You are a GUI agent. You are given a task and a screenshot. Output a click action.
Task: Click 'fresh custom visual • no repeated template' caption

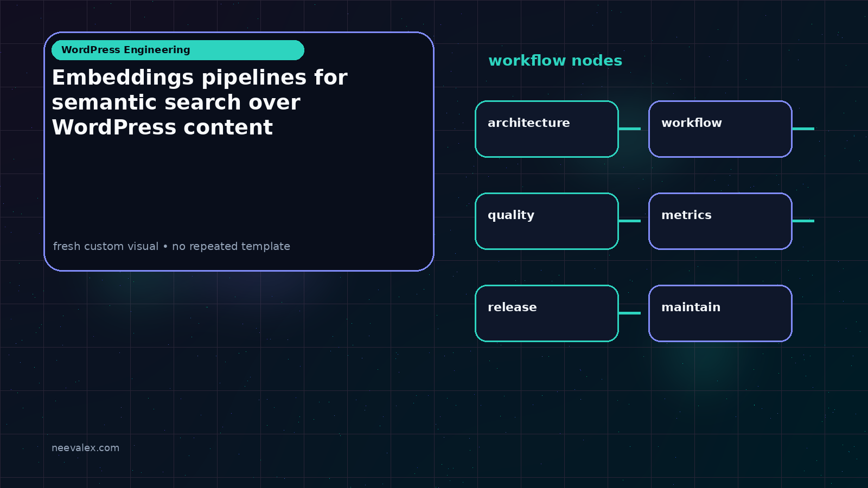(x=171, y=246)
